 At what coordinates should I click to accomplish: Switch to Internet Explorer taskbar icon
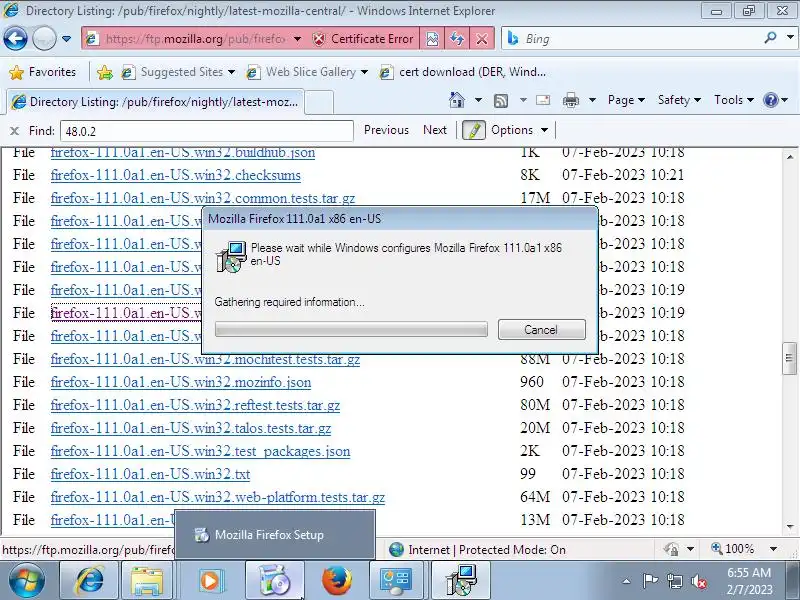90,581
